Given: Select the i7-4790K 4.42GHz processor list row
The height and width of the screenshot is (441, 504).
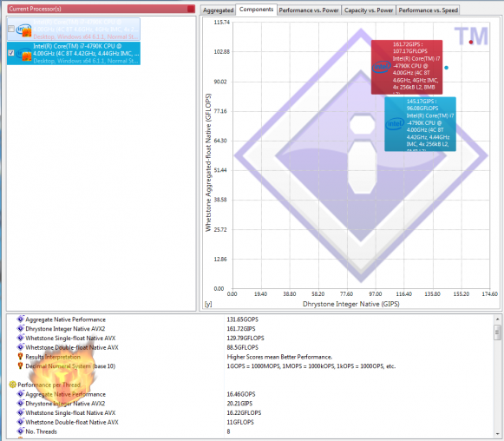Looking at the screenshot, I should [74, 54].
